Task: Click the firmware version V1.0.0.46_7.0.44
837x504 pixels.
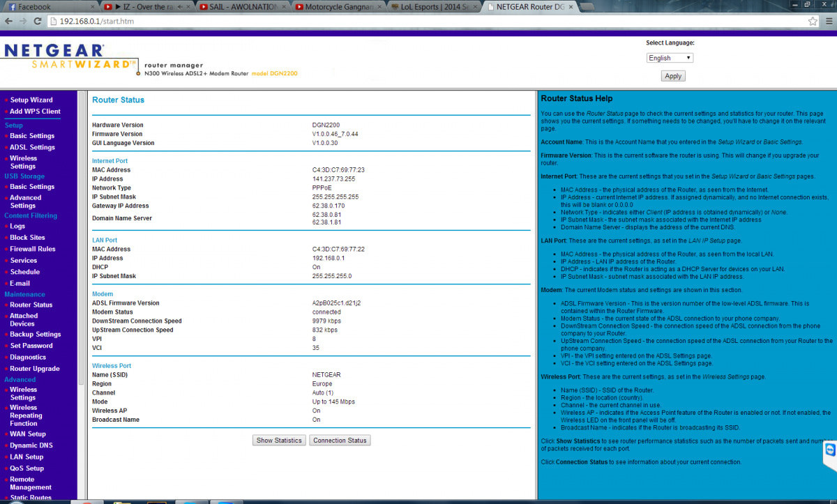Action: point(335,134)
